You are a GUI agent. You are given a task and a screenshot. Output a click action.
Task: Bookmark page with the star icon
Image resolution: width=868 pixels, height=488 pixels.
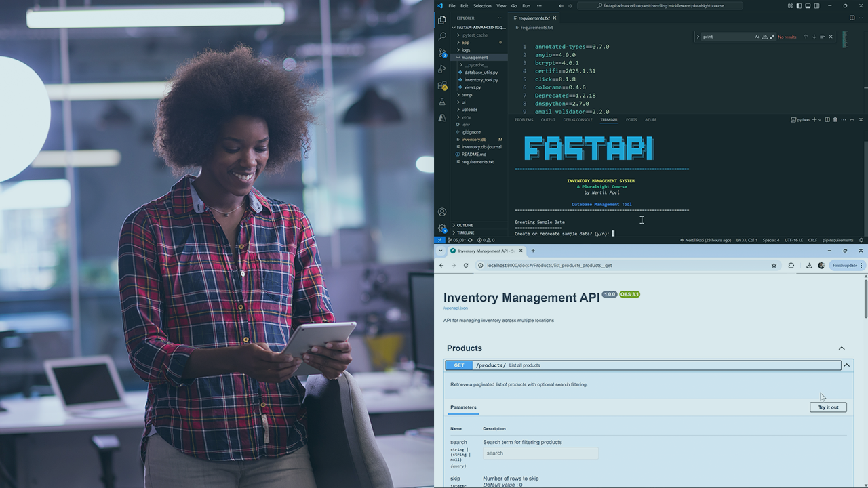(774, 266)
